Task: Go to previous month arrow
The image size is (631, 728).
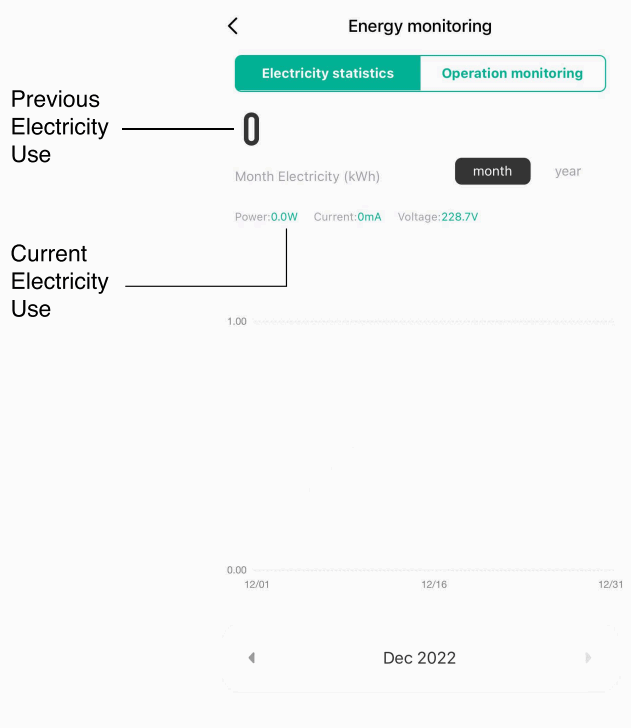Action: (252, 658)
